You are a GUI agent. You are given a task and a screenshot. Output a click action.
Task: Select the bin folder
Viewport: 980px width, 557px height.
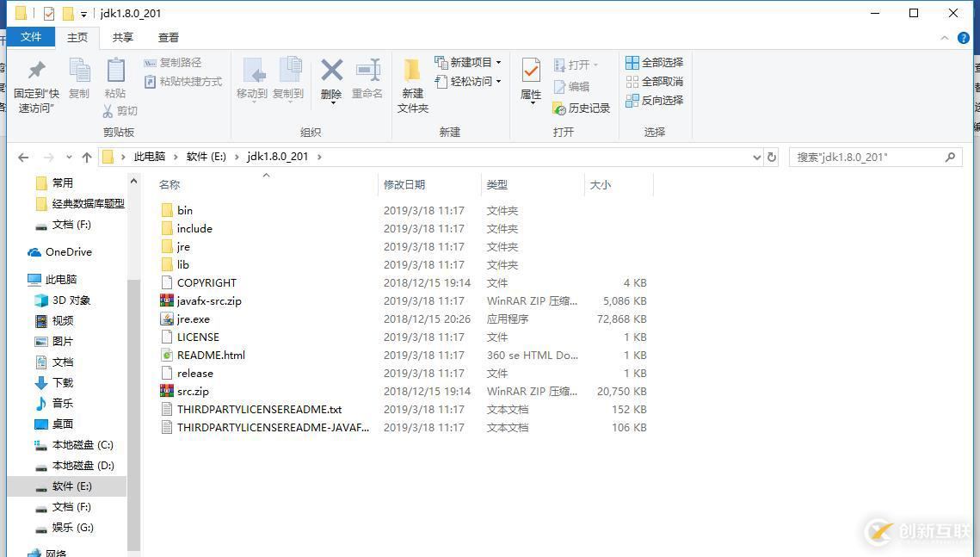click(x=177, y=210)
